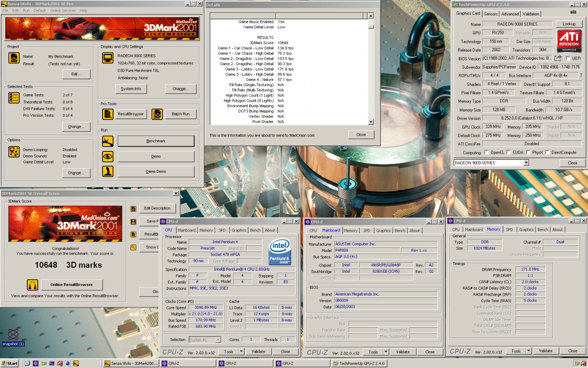Switch to TechPowerUp GPU-Z taskbar button
The height and width of the screenshot is (368, 588).
click(x=360, y=363)
